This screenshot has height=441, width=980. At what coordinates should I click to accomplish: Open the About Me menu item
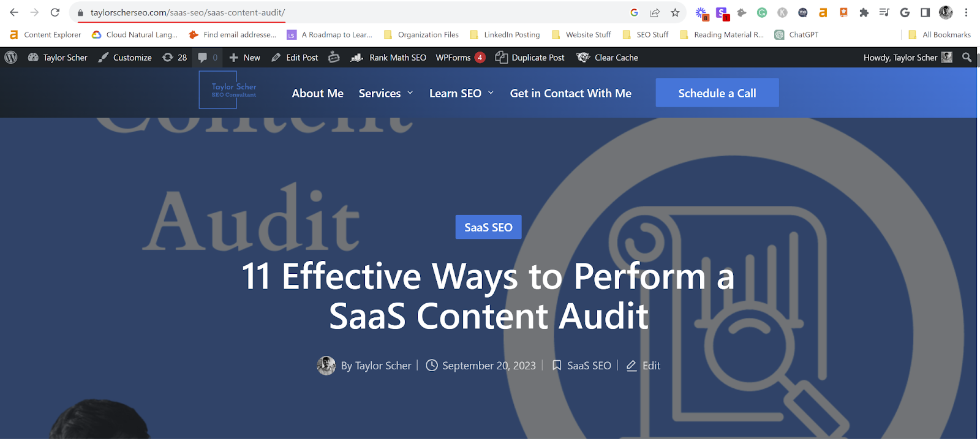point(317,93)
